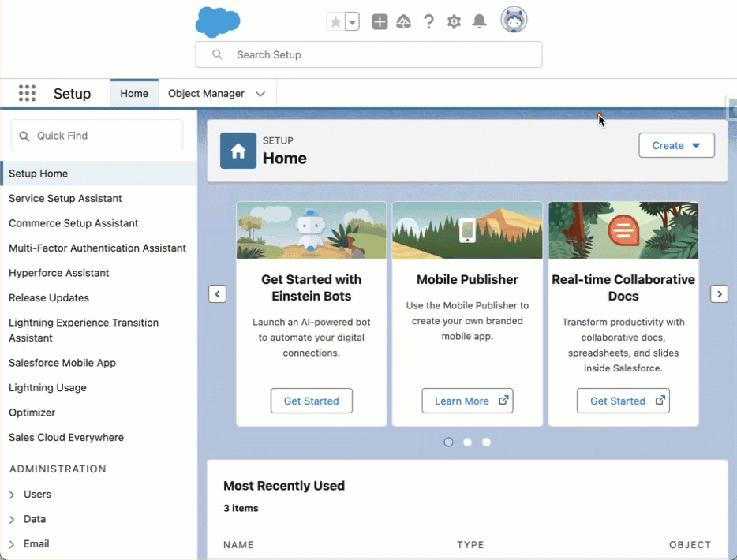Click the Einstein Bots card image
737x560 pixels.
(311, 230)
